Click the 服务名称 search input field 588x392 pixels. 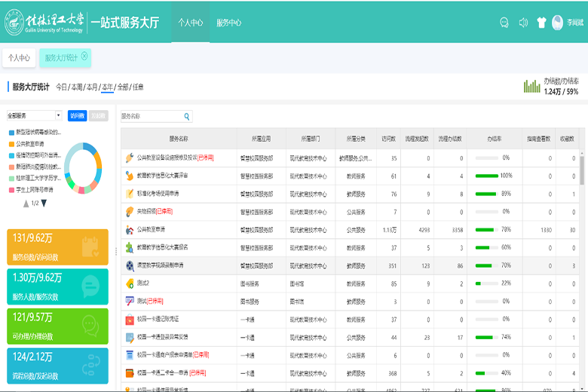coord(149,117)
